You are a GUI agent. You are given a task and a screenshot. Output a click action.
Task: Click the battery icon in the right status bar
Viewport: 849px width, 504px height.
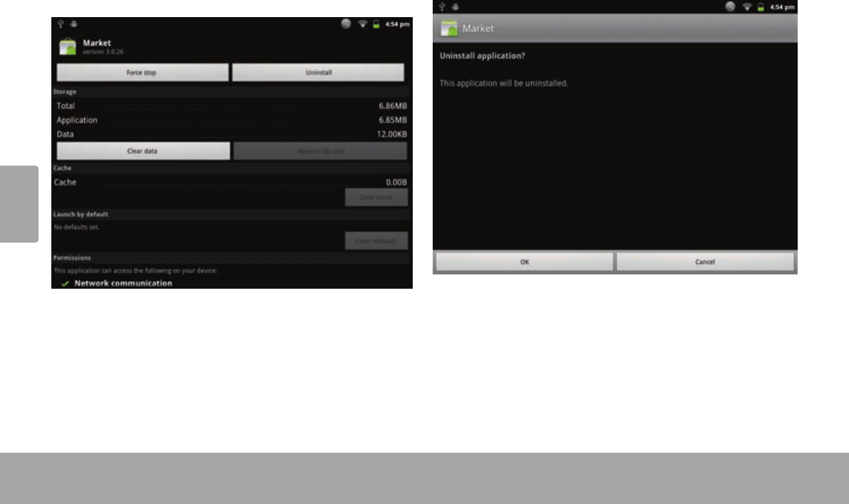pyautogui.click(x=760, y=8)
